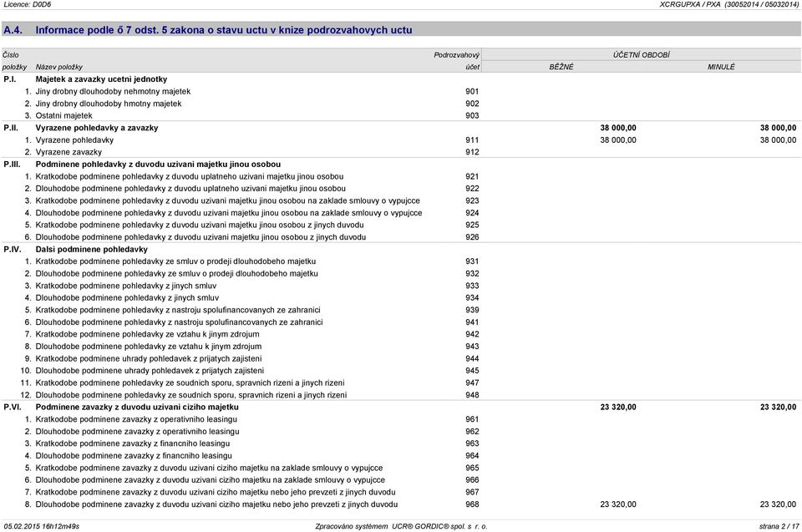
Task: Click the 'Název položky' column header
Action: click(58, 67)
